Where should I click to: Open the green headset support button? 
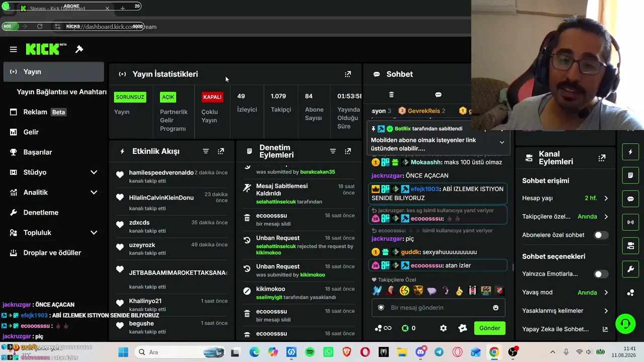625,323
